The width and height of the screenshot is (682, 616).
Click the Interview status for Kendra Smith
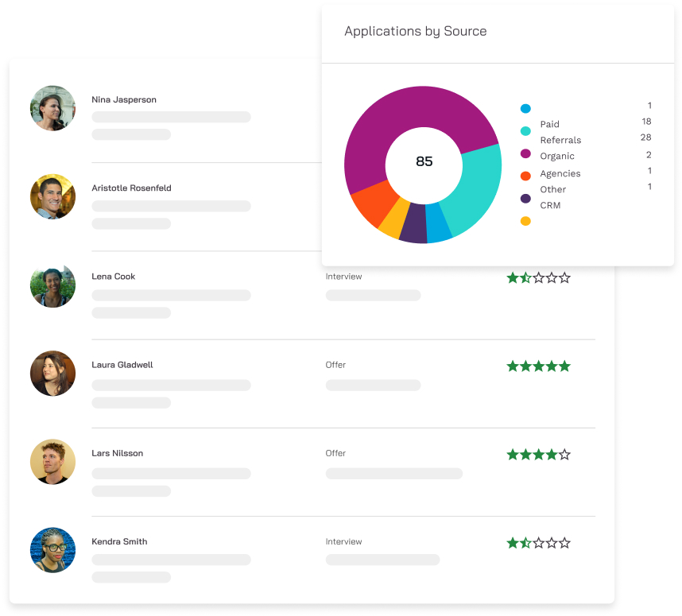[343, 541]
